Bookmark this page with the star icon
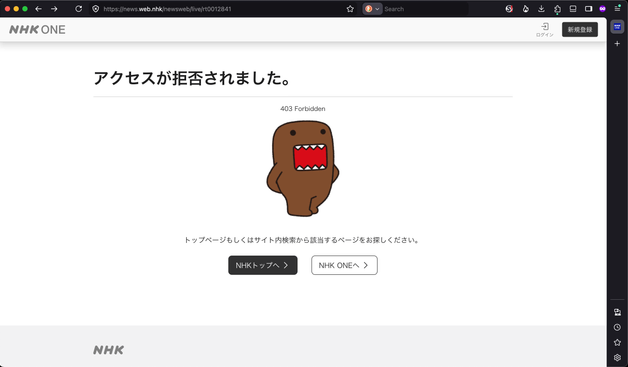 click(350, 9)
